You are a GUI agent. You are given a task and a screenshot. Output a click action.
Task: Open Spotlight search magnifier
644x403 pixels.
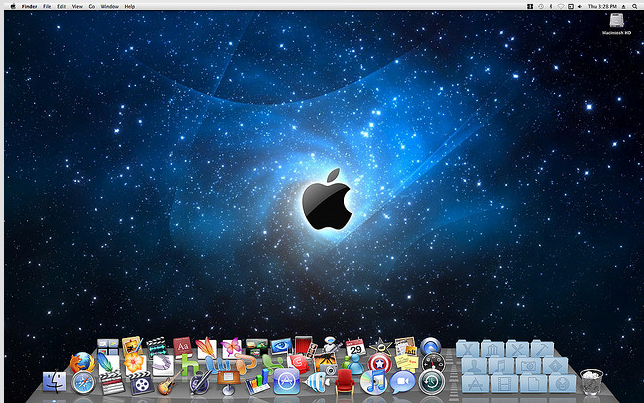635,6
